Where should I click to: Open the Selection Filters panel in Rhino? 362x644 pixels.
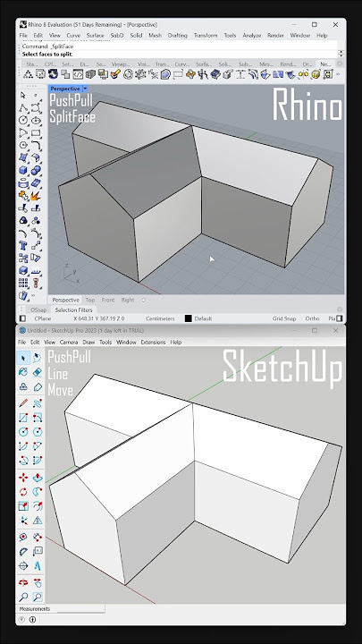(x=73, y=309)
